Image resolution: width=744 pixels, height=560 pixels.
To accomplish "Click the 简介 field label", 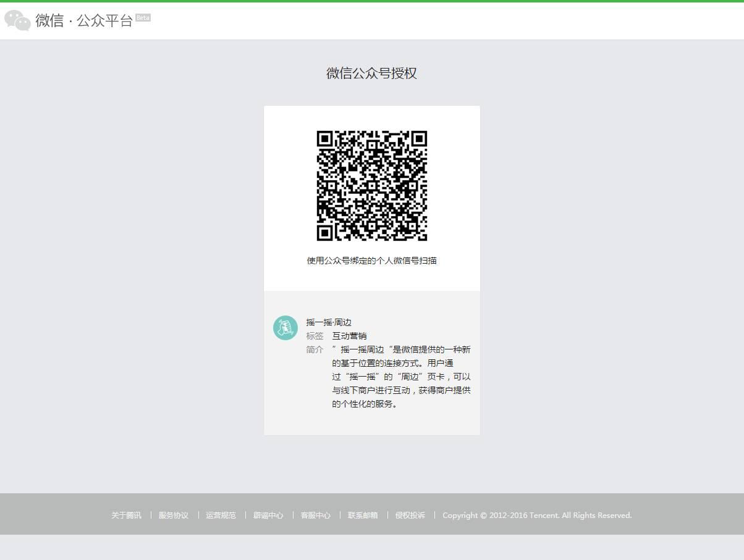I will click(x=315, y=349).
